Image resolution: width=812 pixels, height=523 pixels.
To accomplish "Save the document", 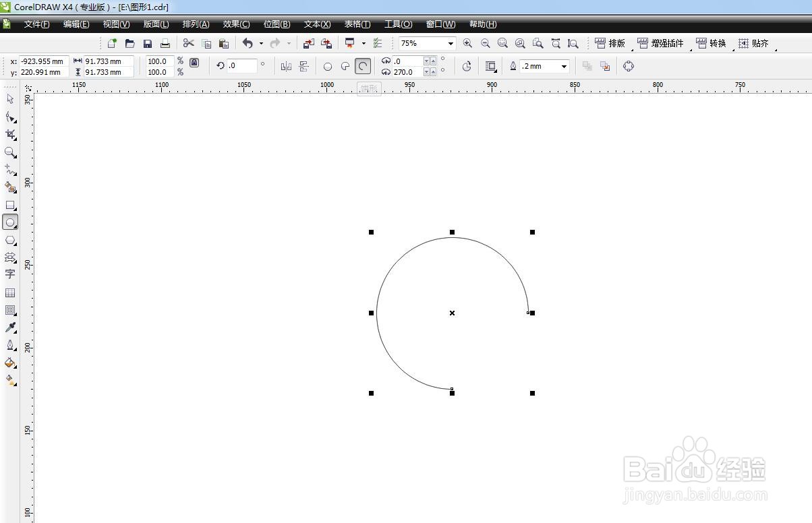I will click(147, 43).
